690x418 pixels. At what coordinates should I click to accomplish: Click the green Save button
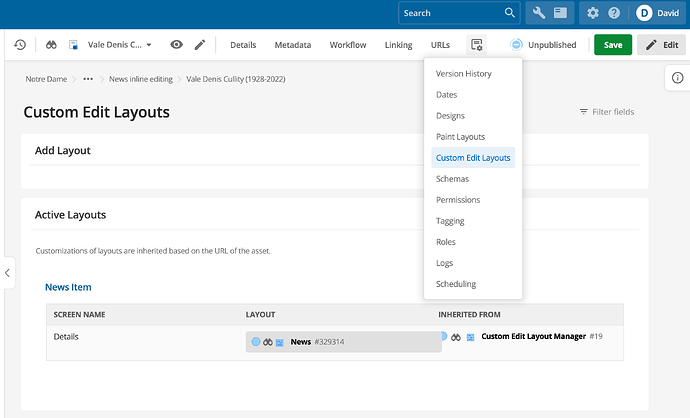coord(613,44)
